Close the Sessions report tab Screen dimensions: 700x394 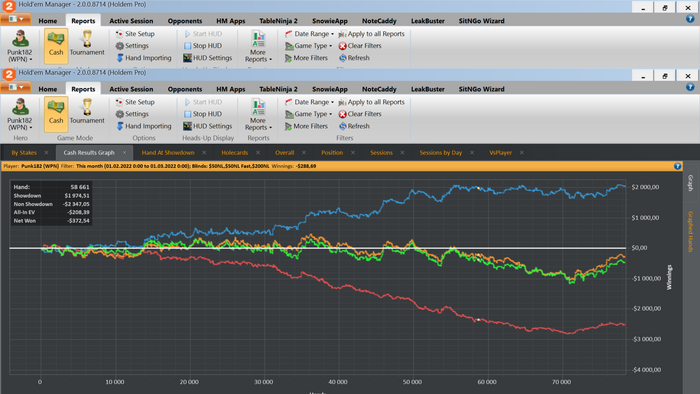point(402,153)
